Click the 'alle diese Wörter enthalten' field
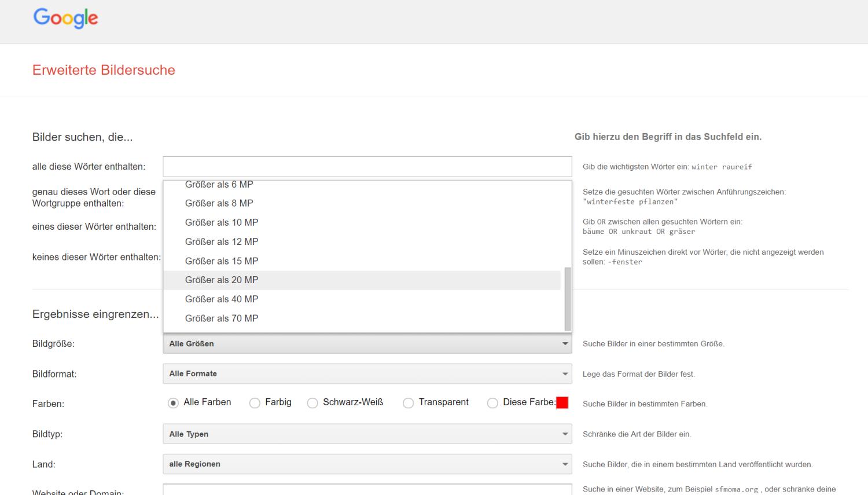 [367, 167]
